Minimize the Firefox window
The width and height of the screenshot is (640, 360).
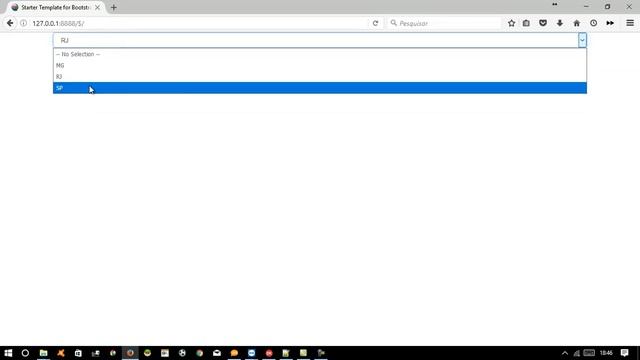(x=586, y=7)
